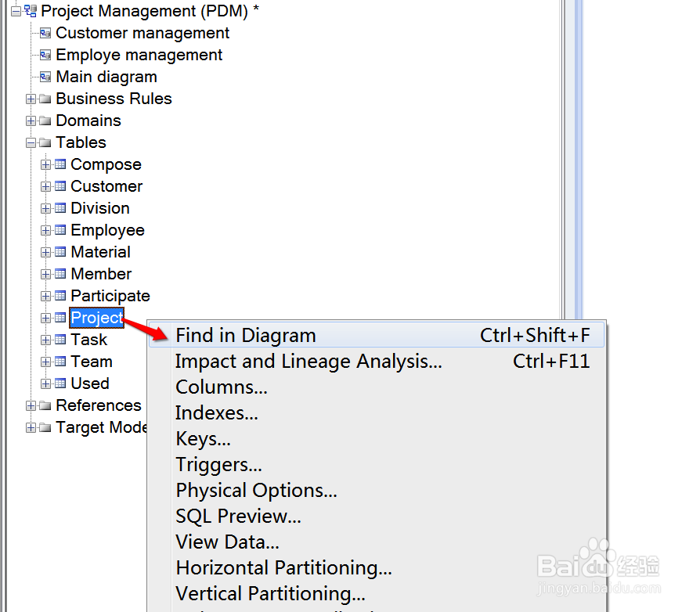Expand the References folder

click(31, 405)
